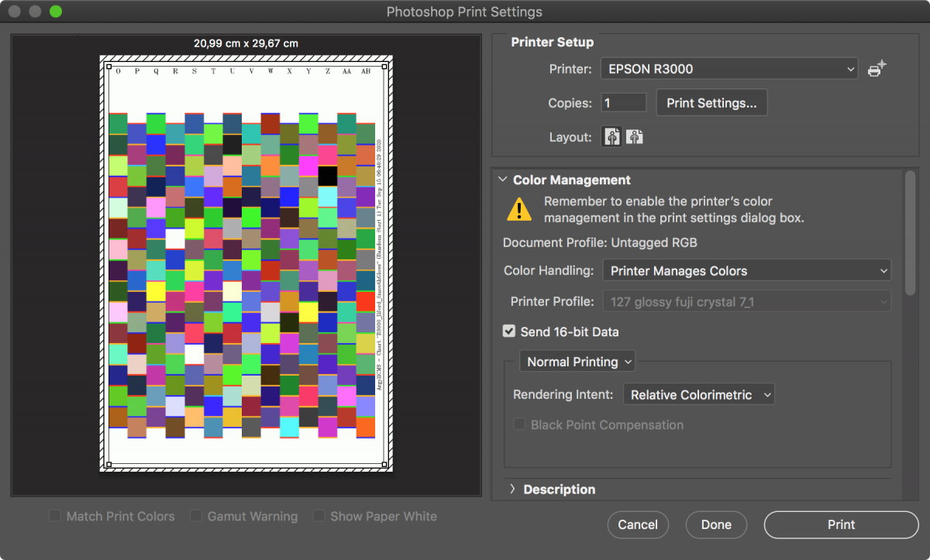Select landscape layout orientation icon
This screenshot has width=930, height=560.
click(x=635, y=137)
